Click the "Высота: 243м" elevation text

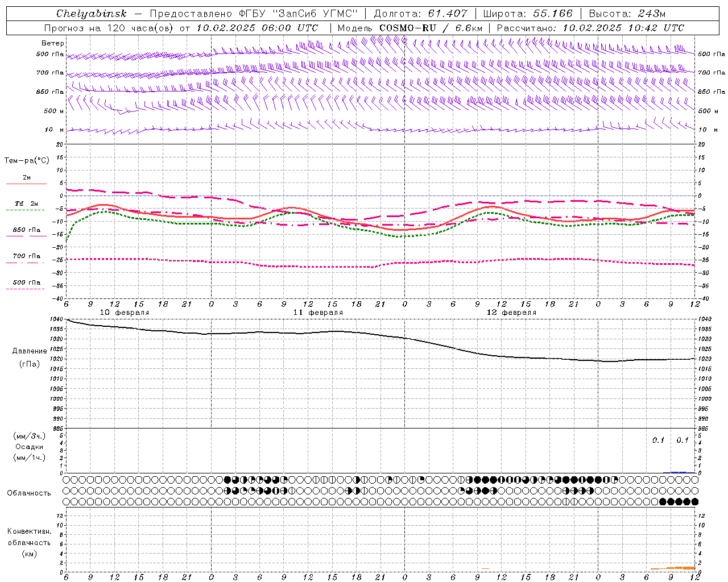click(627, 14)
